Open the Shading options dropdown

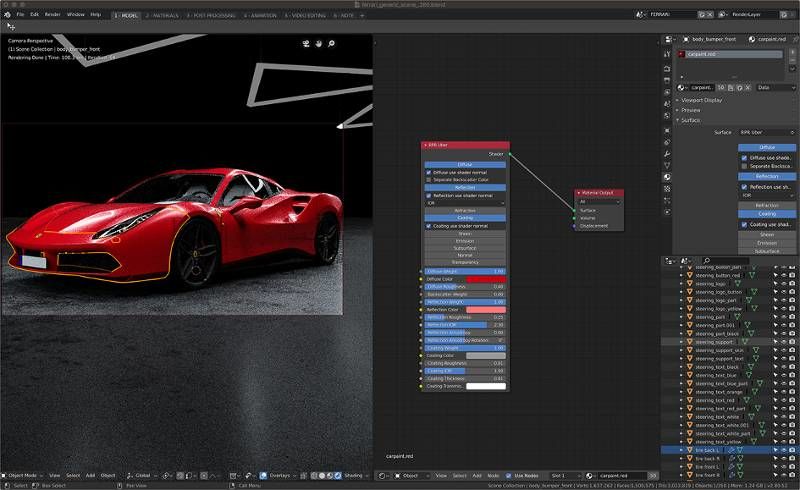pos(354,476)
